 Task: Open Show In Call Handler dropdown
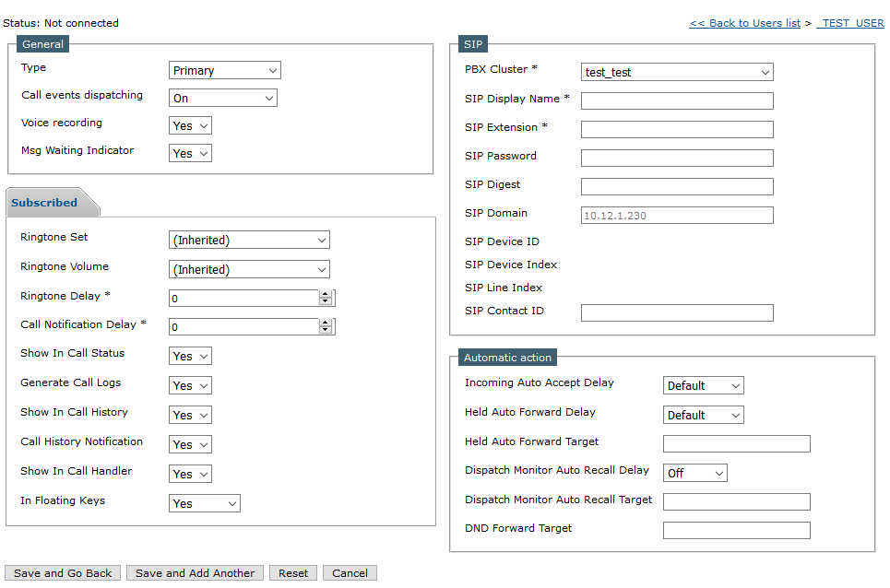[190, 474]
